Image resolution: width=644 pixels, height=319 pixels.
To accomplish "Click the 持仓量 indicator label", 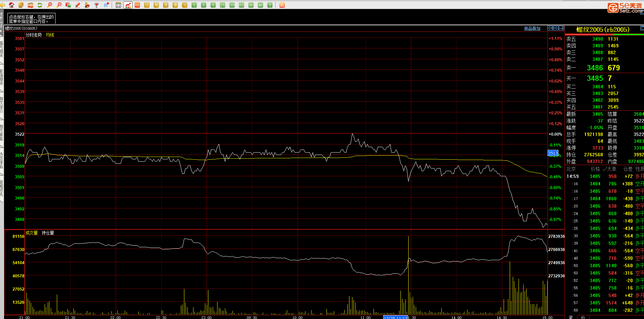I will click(48, 233).
